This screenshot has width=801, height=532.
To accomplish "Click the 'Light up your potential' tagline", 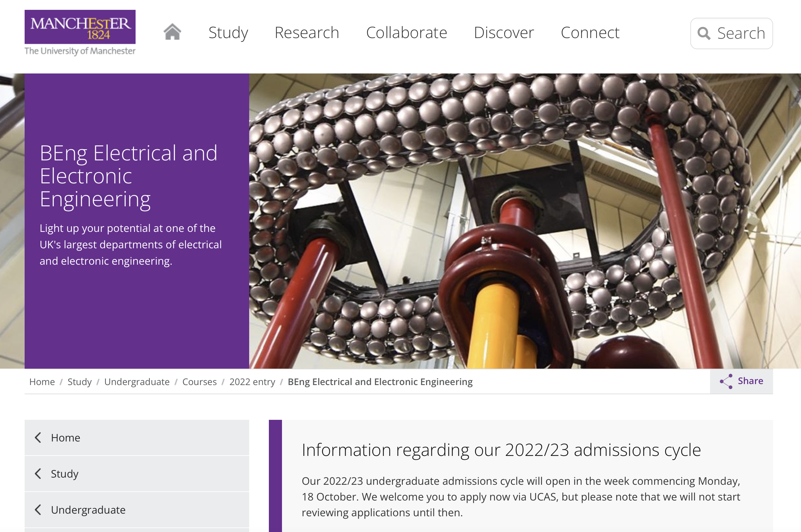I will (131, 244).
